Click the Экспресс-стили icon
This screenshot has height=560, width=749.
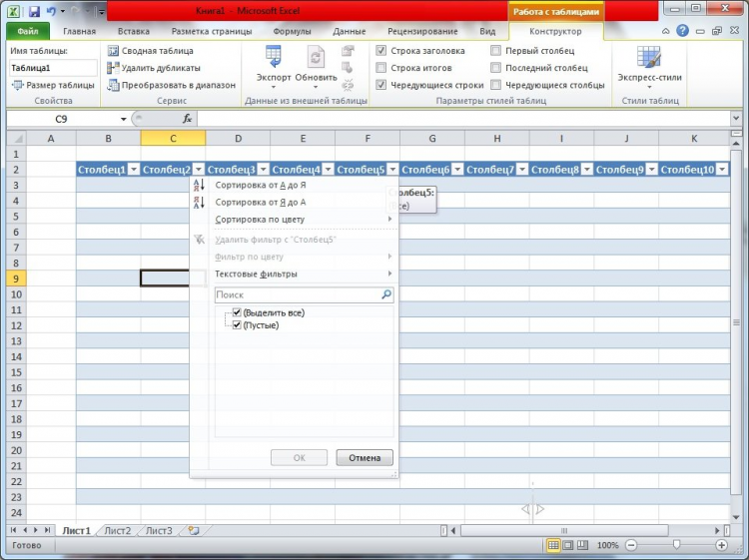(649, 57)
